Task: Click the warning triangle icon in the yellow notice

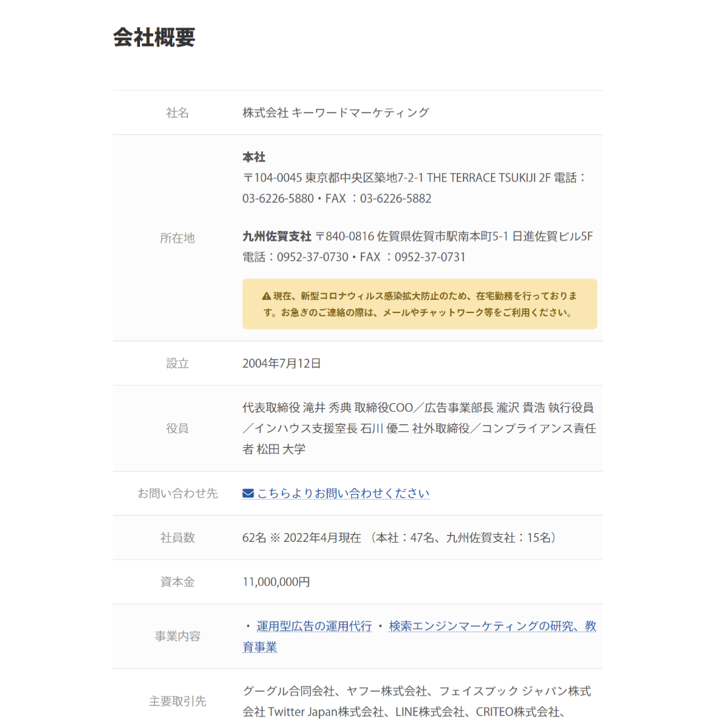Action: coord(266,296)
